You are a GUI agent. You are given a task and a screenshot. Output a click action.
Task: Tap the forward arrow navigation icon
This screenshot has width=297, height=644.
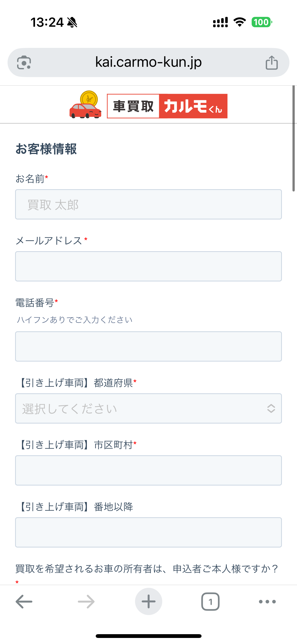(86, 601)
